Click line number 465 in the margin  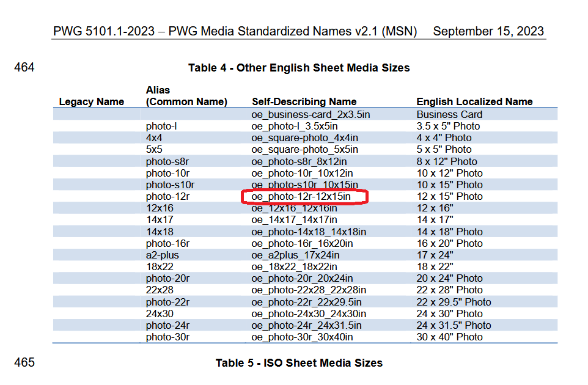pyautogui.click(x=24, y=363)
